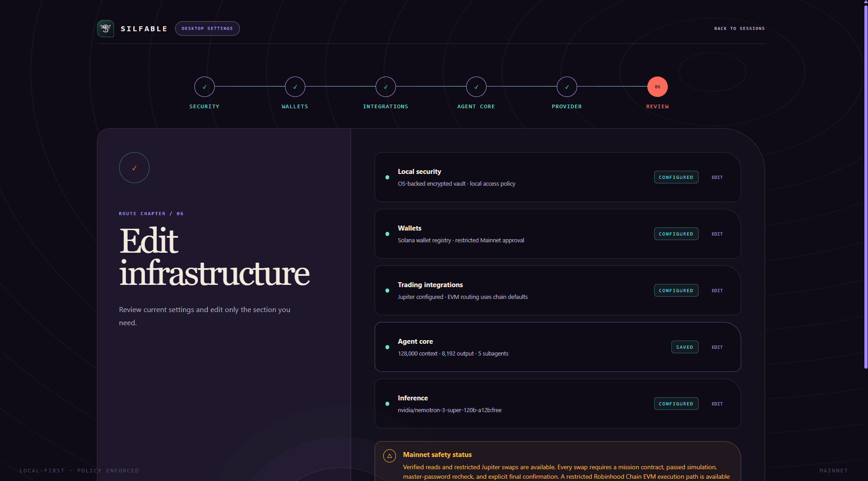
Task: Select the SECURITY step label
Action: pyautogui.click(x=204, y=106)
